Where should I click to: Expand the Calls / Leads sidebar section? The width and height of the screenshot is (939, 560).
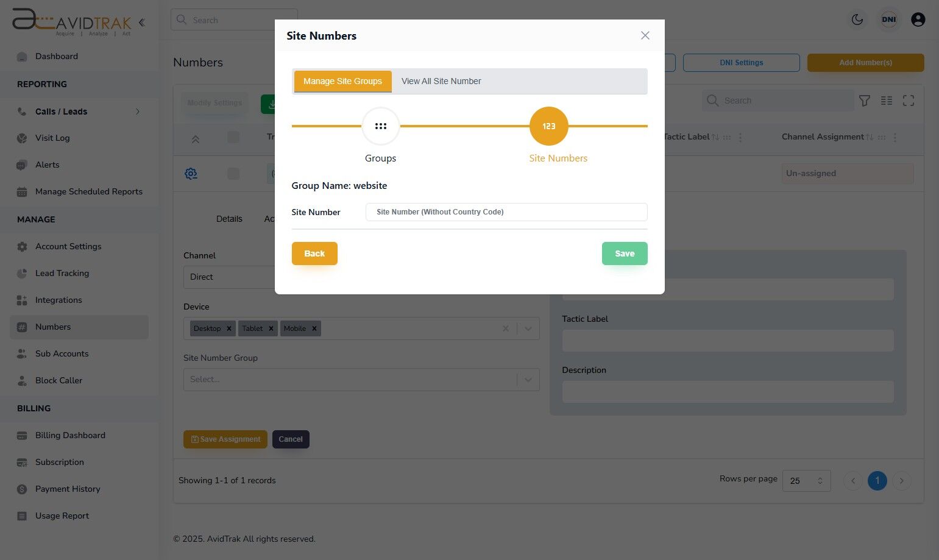(138, 112)
